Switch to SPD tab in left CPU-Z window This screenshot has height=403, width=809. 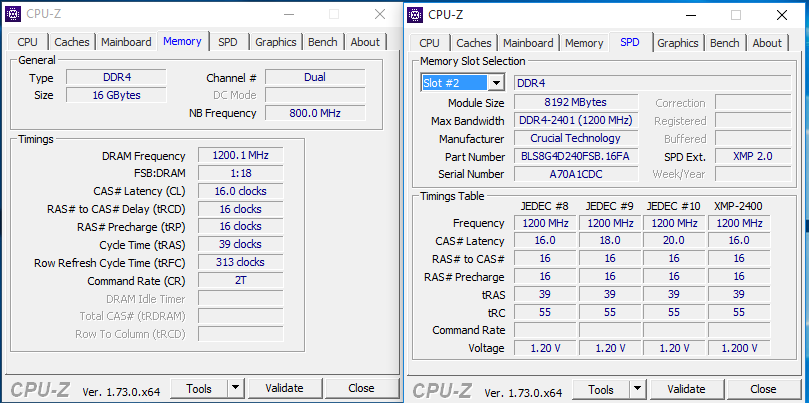(228, 42)
